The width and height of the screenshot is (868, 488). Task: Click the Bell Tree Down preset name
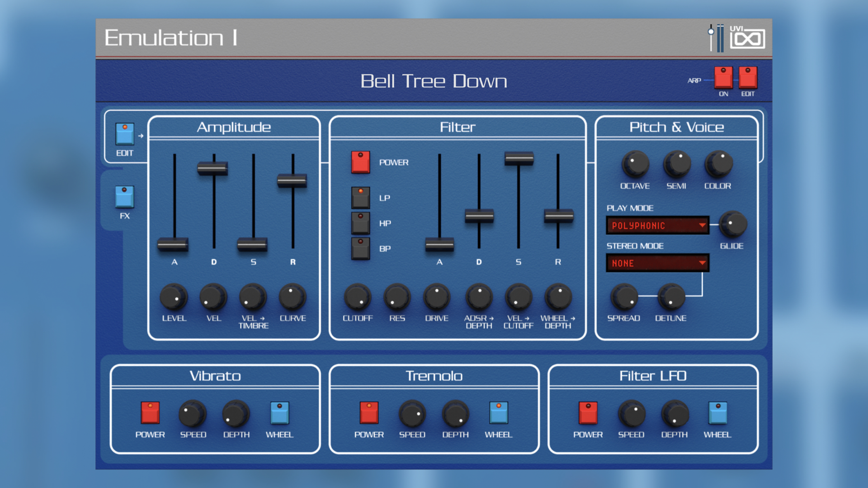click(x=433, y=81)
